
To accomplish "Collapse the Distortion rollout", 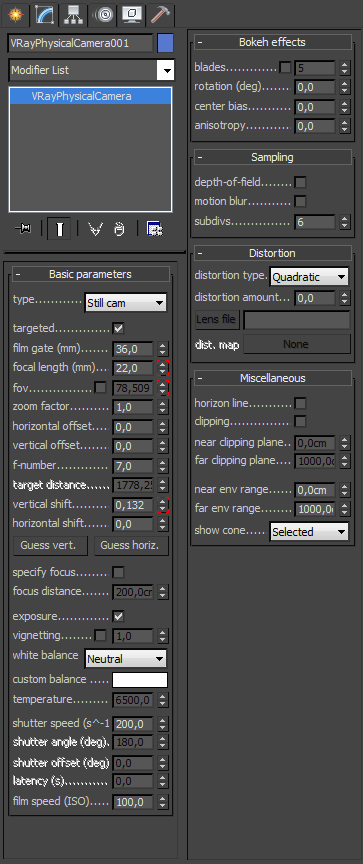I will coord(272,253).
